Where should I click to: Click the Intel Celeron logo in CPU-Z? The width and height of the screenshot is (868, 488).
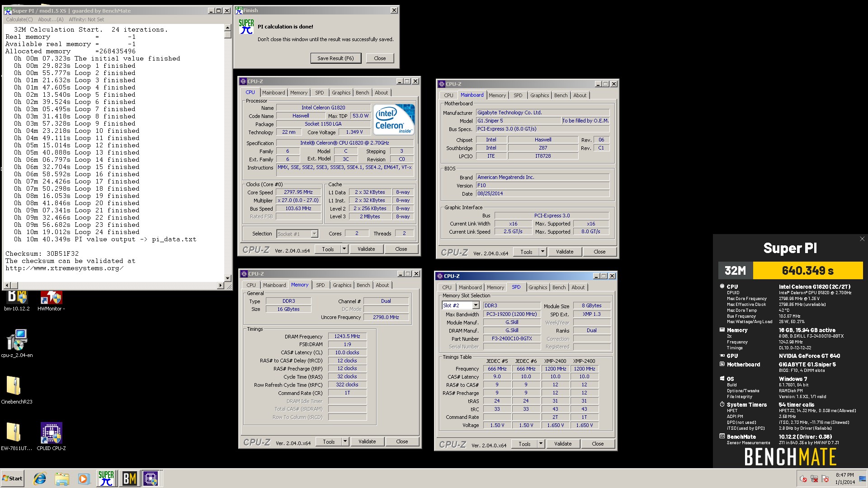coord(395,119)
